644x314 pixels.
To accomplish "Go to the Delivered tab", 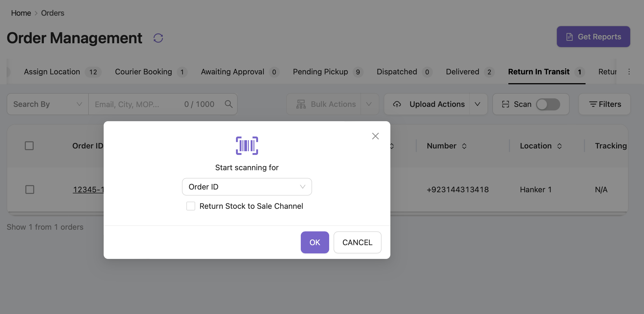I will (470, 72).
